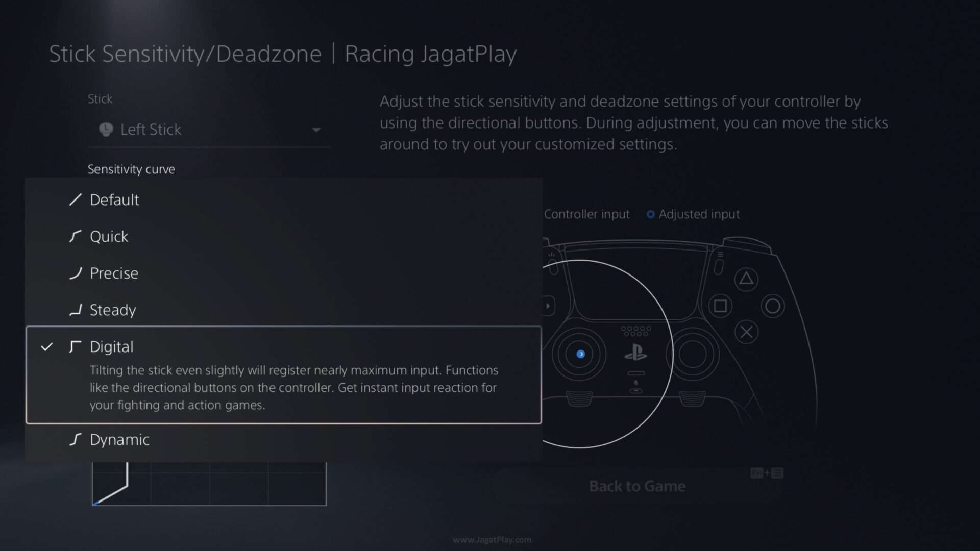Image resolution: width=980 pixels, height=551 pixels.
Task: Click the Precise curve icon
Action: 76,273
